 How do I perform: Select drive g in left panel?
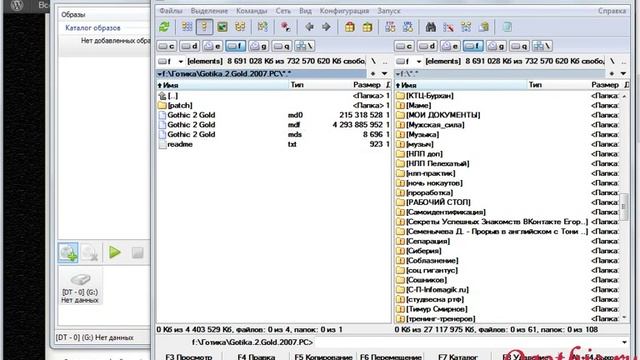(x=259, y=46)
